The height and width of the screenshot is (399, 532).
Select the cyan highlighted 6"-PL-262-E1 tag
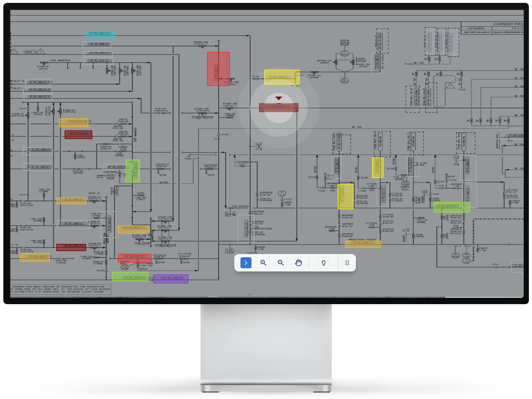[x=100, y=35]
